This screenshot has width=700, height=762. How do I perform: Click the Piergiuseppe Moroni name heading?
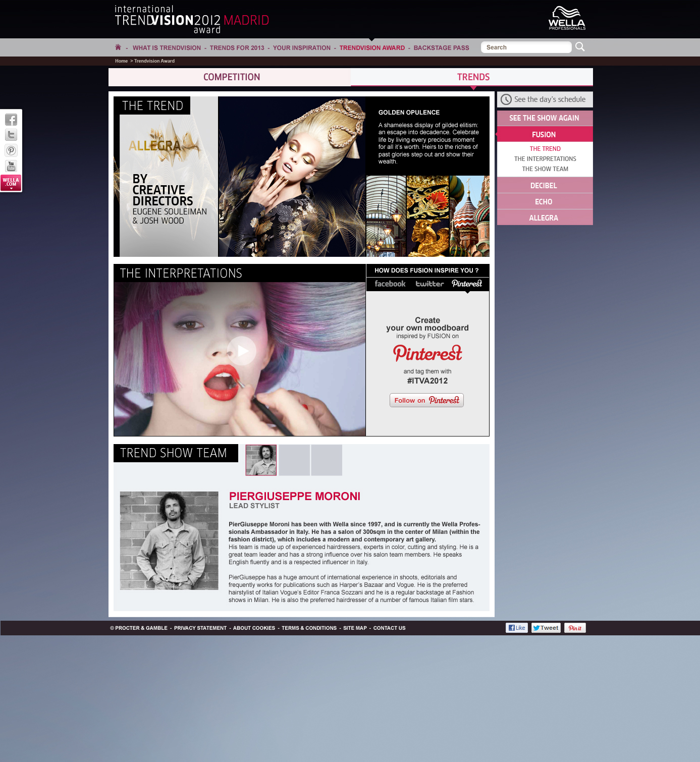[x=295, y=497]
